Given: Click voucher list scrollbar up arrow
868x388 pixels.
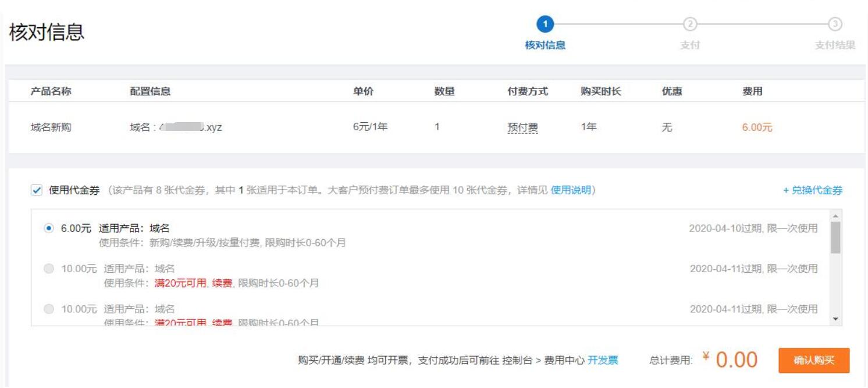Looking at the screenshot, I should coord(836,215).
